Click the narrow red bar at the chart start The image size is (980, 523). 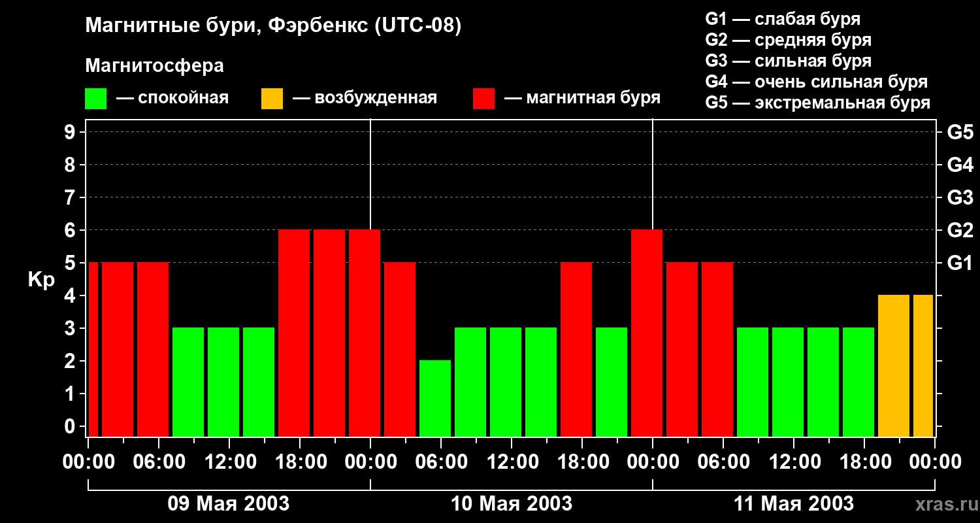[x=93, y=349]
